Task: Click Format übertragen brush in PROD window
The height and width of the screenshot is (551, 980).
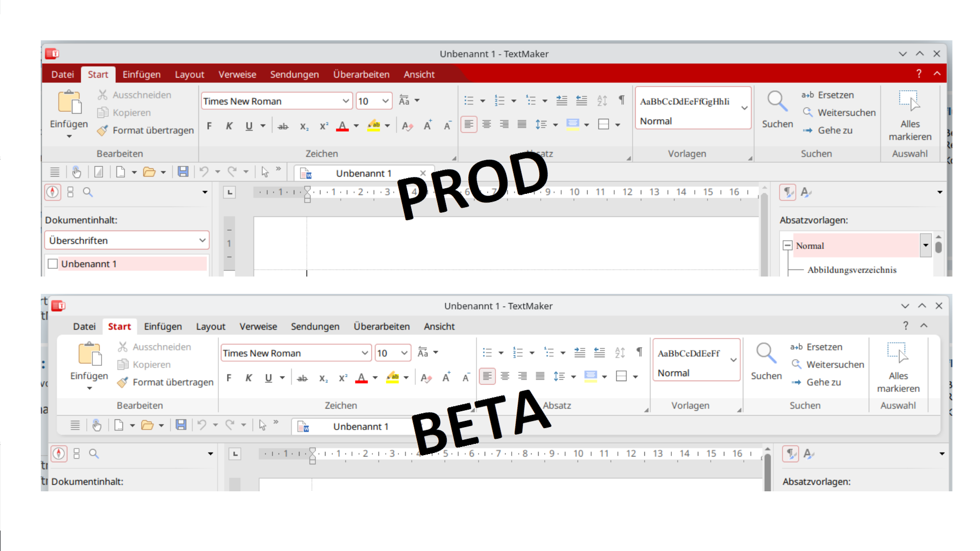Action: (x=103, y=131)
